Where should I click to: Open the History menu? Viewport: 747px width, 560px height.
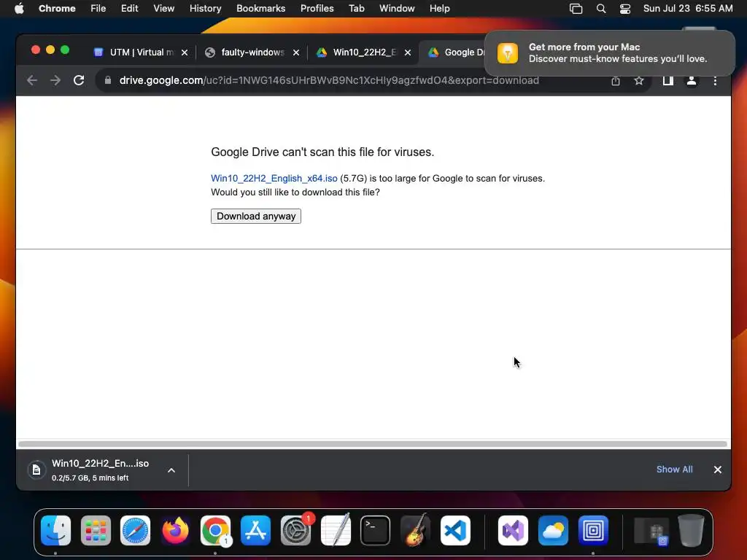pyautogui.click(x=205, y=9)
